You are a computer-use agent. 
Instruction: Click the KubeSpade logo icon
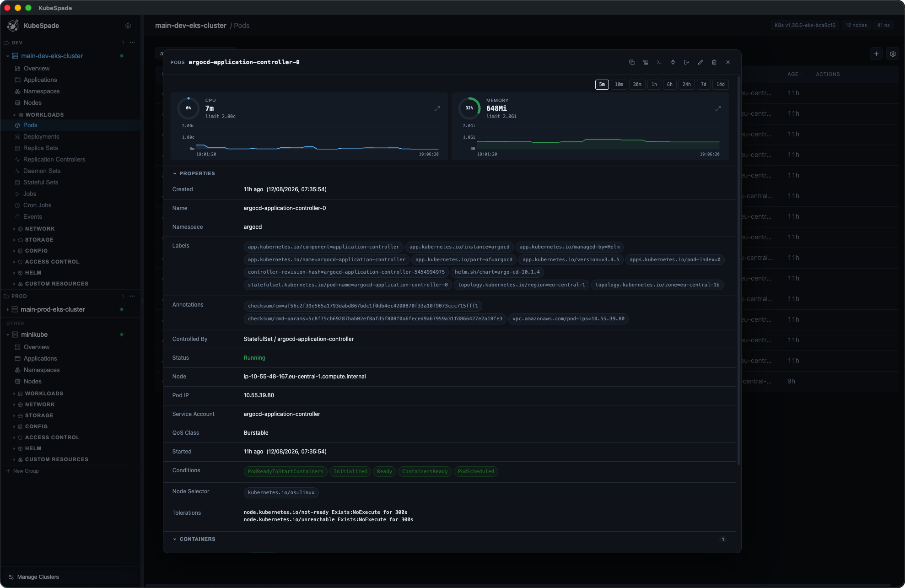click(x=13, y=26)
